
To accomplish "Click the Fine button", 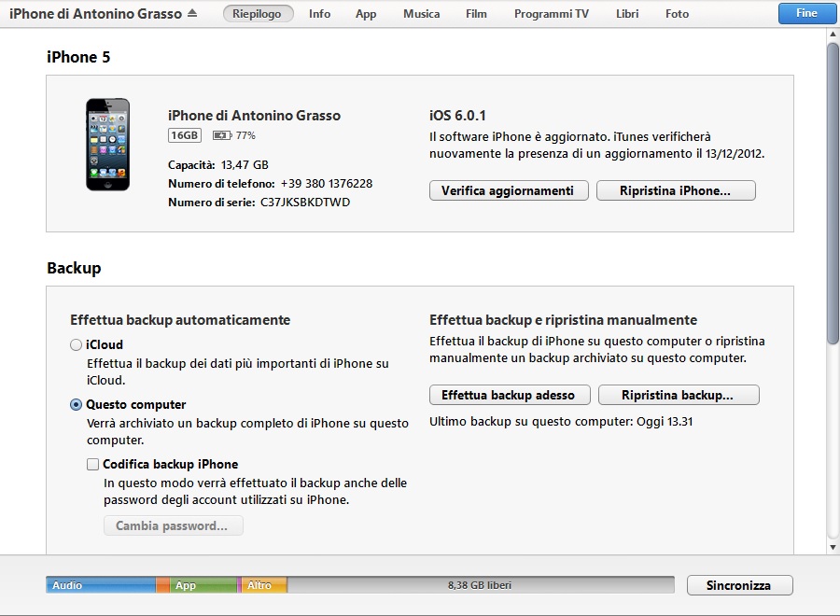I will pos(806,13).
